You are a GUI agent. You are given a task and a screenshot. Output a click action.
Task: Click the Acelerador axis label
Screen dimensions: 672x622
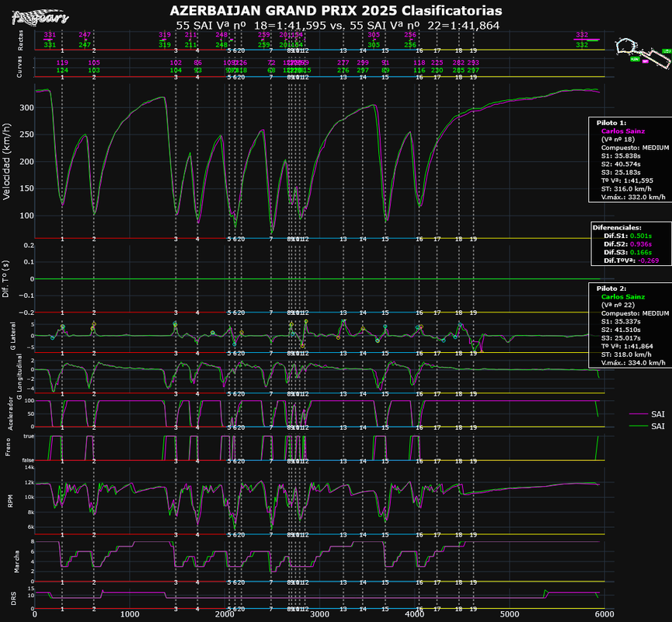tap(11, 414)
